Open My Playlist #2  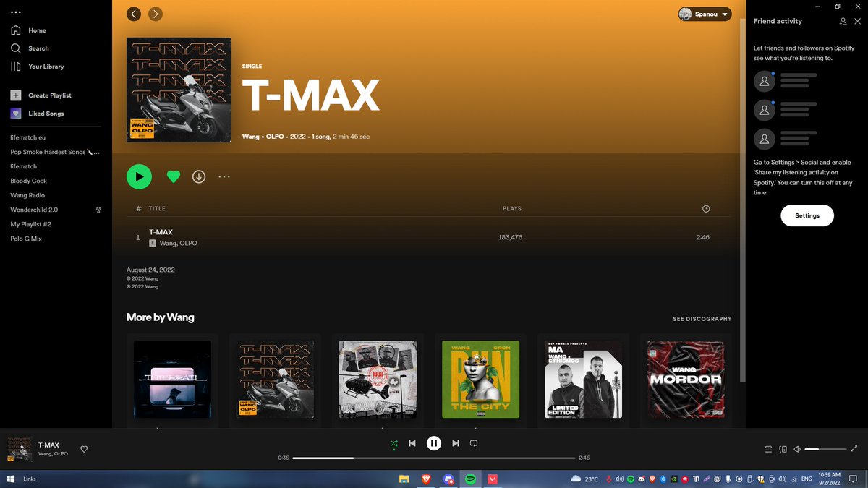point(30,224)
